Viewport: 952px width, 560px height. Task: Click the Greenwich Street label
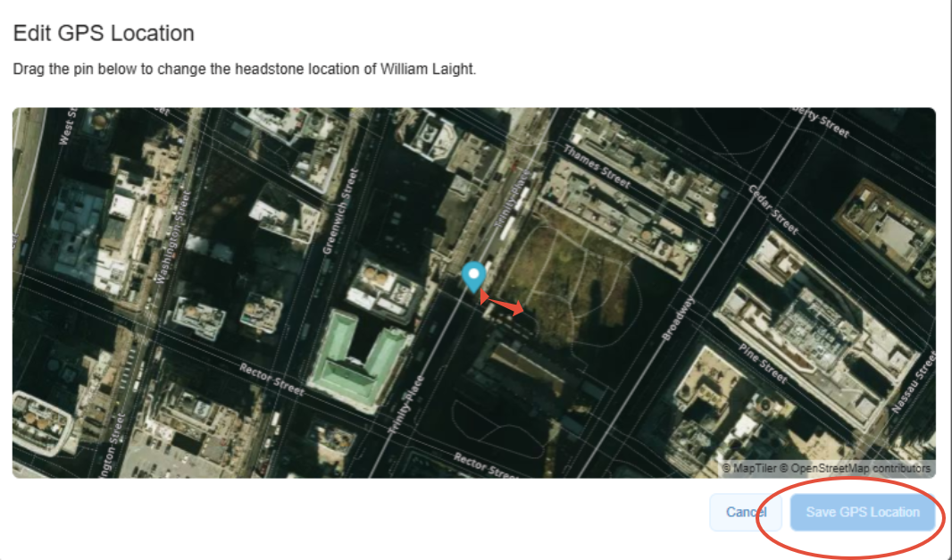pyautogui.click(x=340, y=211)
